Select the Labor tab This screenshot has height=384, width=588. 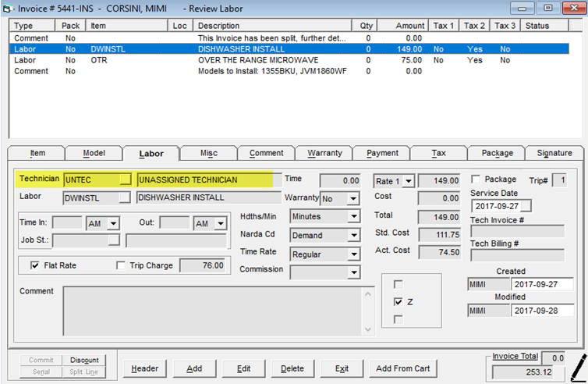[x=151, y=154]
